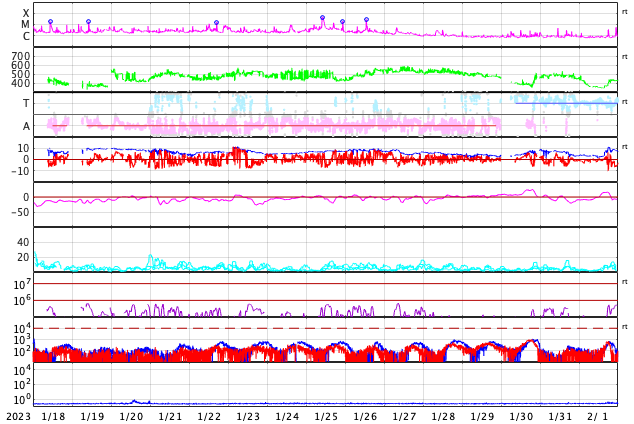Click the A sector axis label
Viewport: 634px width, 424px height.
26,126
